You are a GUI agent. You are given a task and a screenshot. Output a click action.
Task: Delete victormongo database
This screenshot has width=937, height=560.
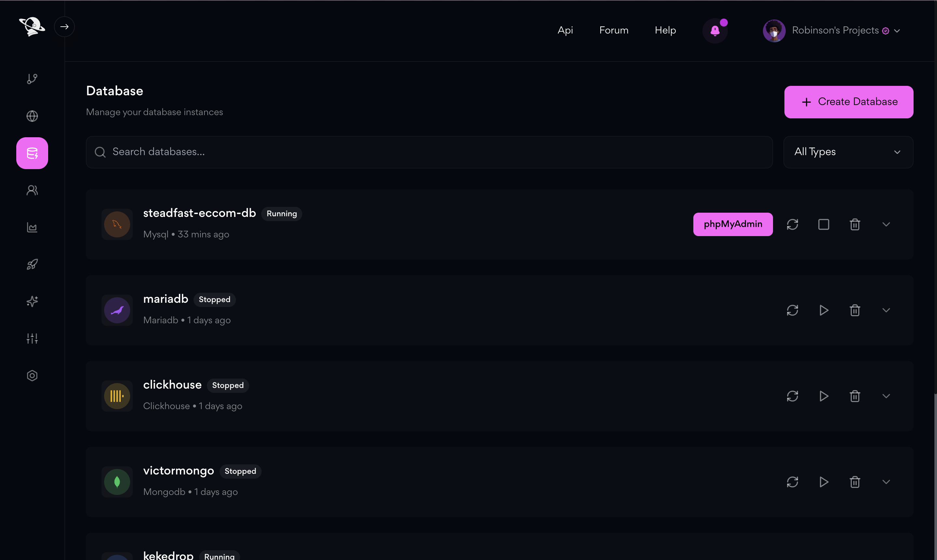(x=855, y=482)
